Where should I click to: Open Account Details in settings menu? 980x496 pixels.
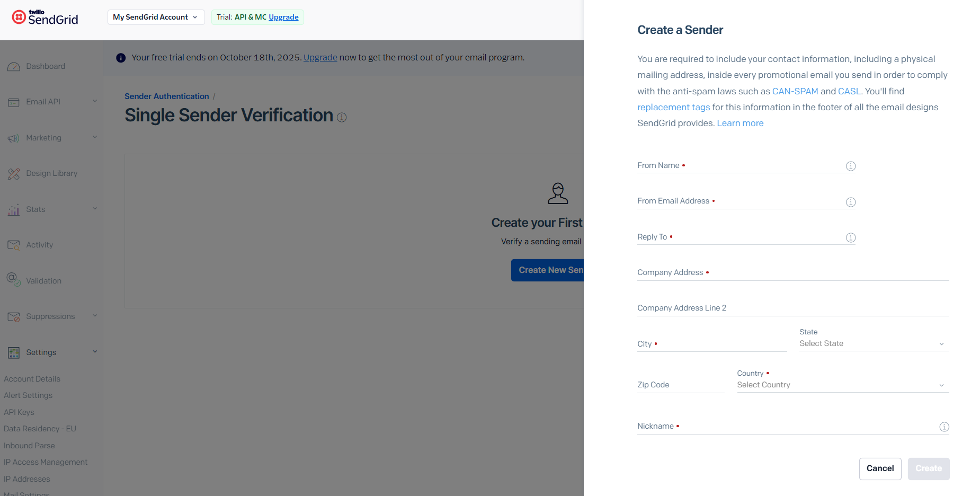click(x=32, y=379)
